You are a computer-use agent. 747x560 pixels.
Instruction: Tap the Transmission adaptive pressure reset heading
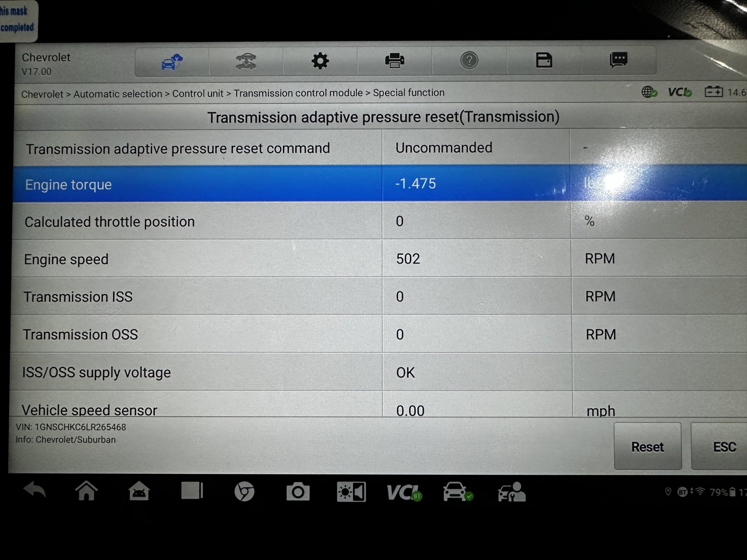pos(383,117)
